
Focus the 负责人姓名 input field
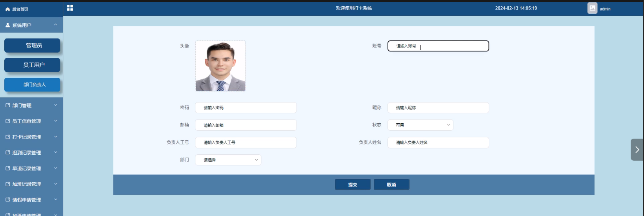(x=438, y=143)
